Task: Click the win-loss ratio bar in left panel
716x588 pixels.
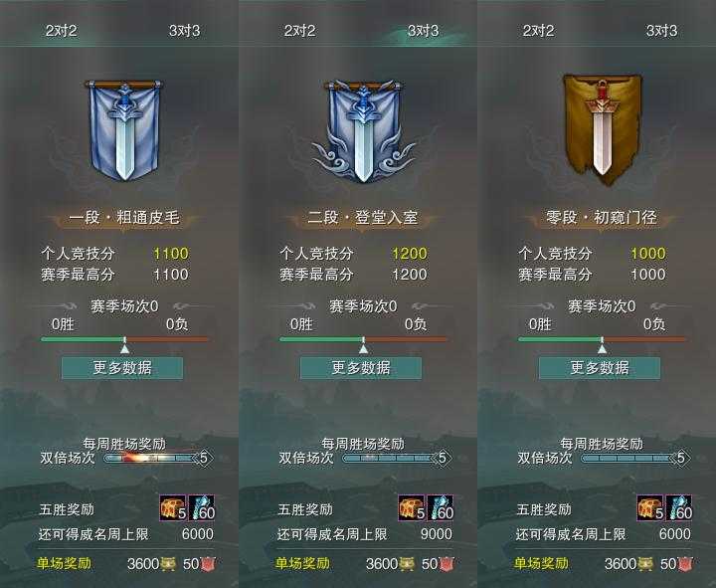Action: (x=124, y=339)
